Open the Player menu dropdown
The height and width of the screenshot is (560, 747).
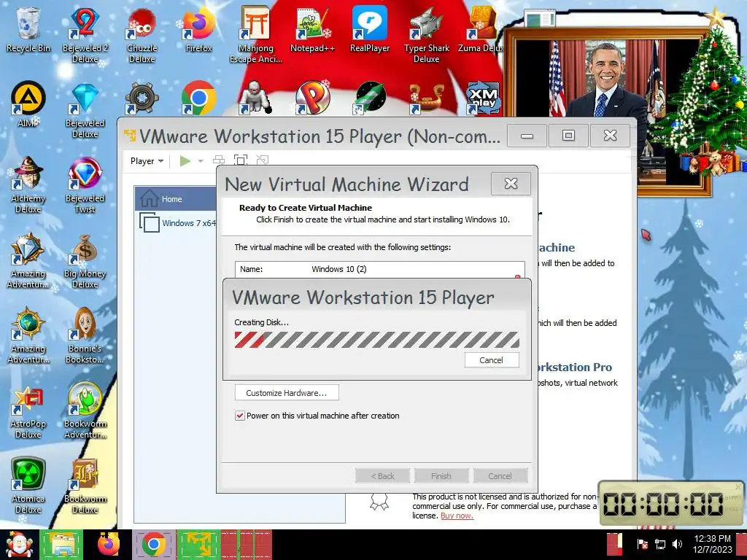(x=147, y=161)
